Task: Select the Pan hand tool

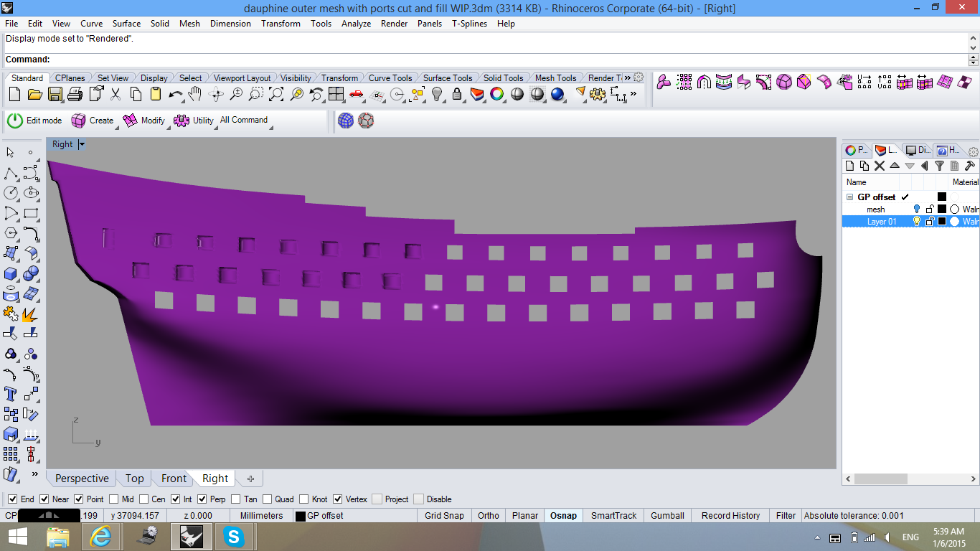Action: (x=194, y=94)
